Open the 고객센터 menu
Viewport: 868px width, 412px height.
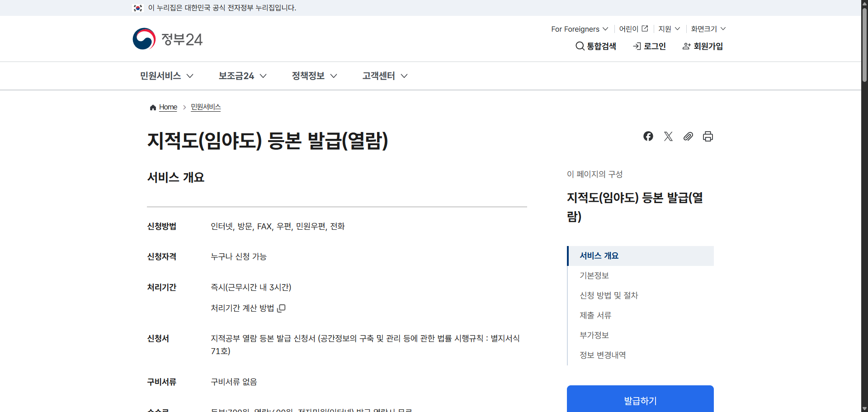[384, 76]
